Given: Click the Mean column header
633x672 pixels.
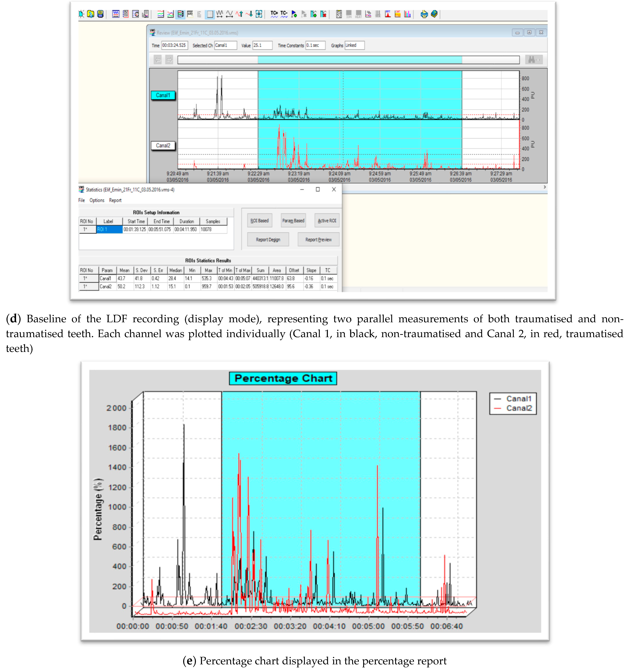Looking at the screenshot, I should (125, 270).
